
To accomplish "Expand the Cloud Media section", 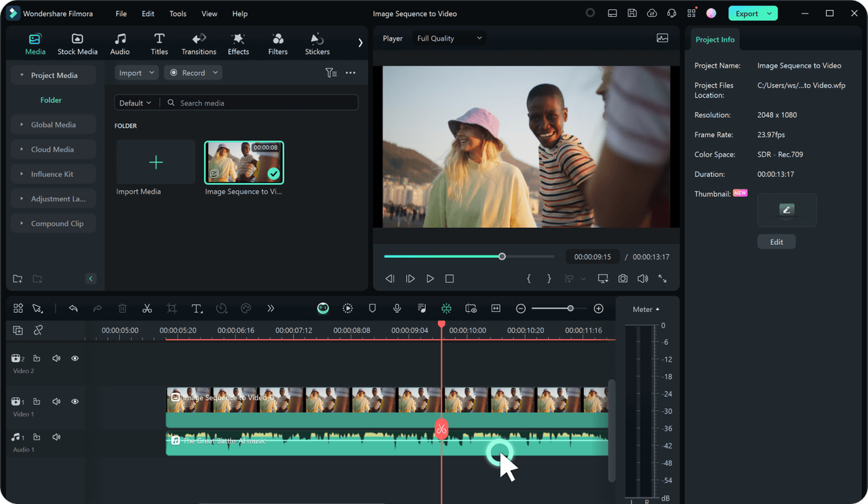I will 52,149.
